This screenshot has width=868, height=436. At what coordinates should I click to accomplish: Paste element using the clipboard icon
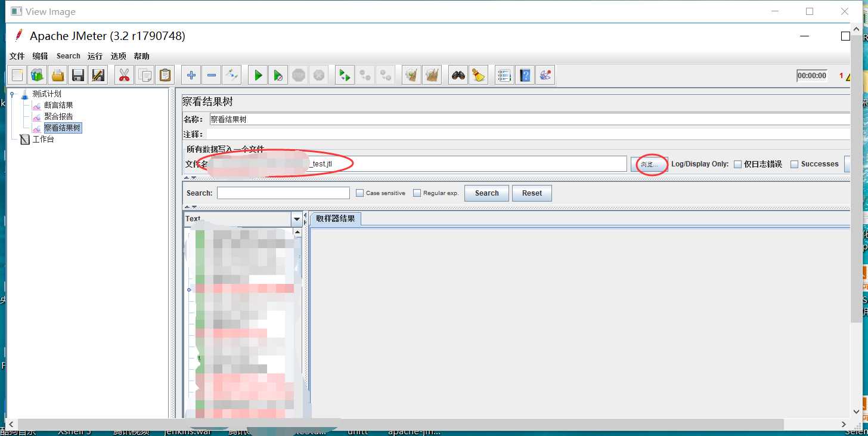click(x=165, y=75)
